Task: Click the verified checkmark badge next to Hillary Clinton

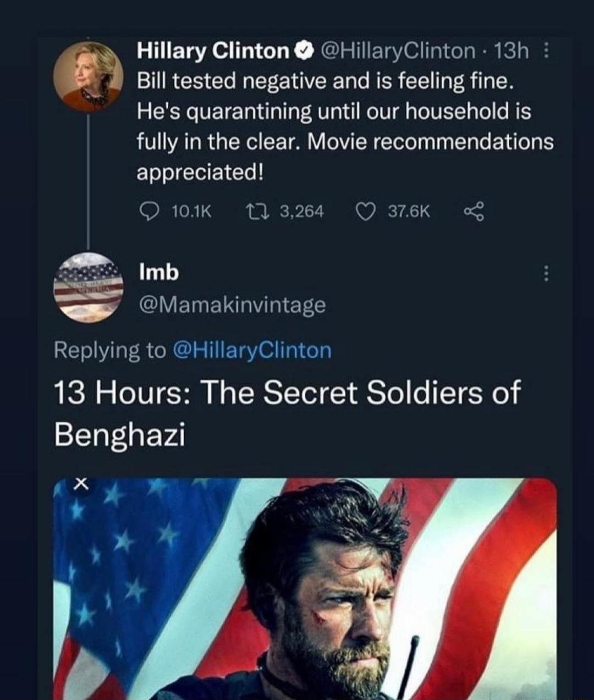Action: pyautogui.click(x=303, y=52)
